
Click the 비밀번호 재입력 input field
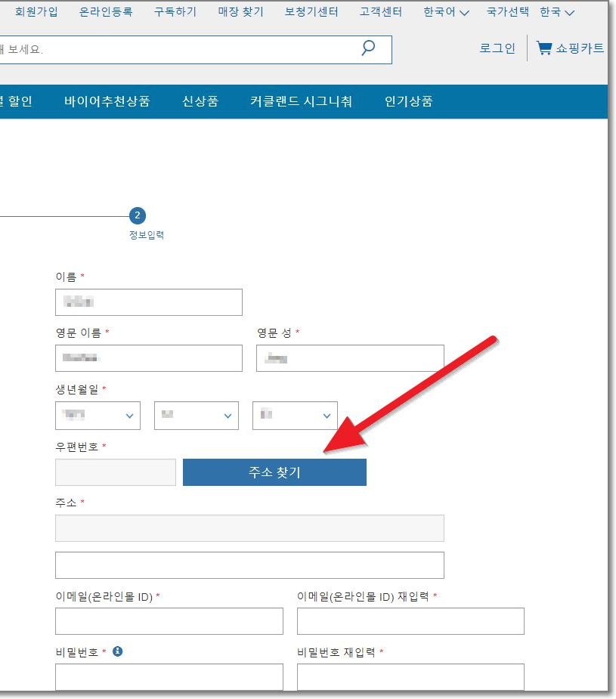click(x=411, y=677)
